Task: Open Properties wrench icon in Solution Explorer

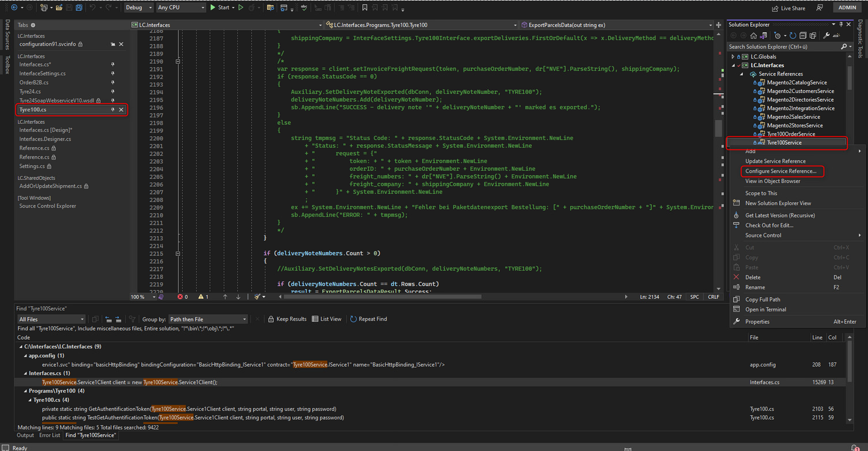Action: point(826,35)
